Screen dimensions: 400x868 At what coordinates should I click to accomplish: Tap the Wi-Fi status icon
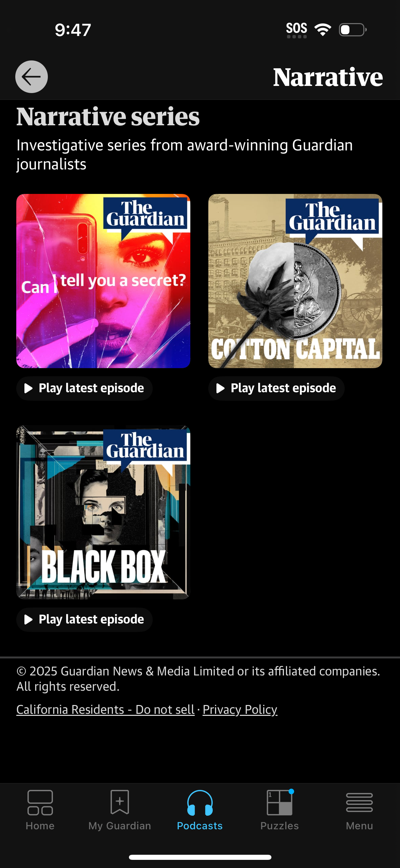[323, 30]
